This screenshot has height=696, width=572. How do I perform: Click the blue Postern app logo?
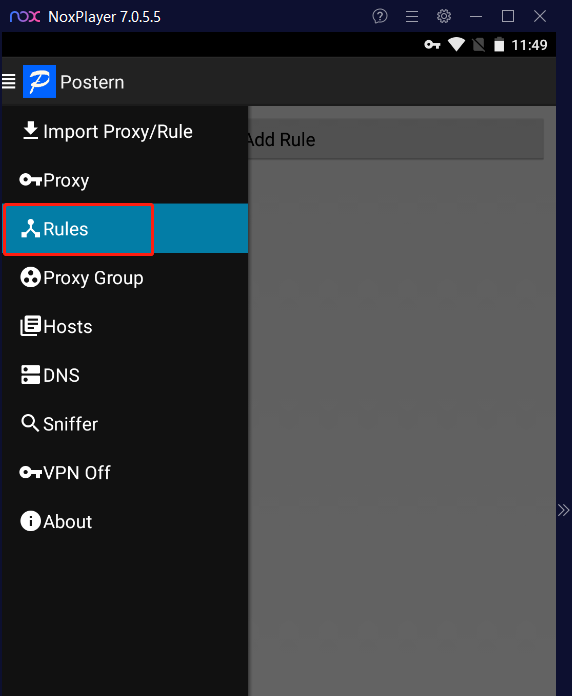coord(39,82)
